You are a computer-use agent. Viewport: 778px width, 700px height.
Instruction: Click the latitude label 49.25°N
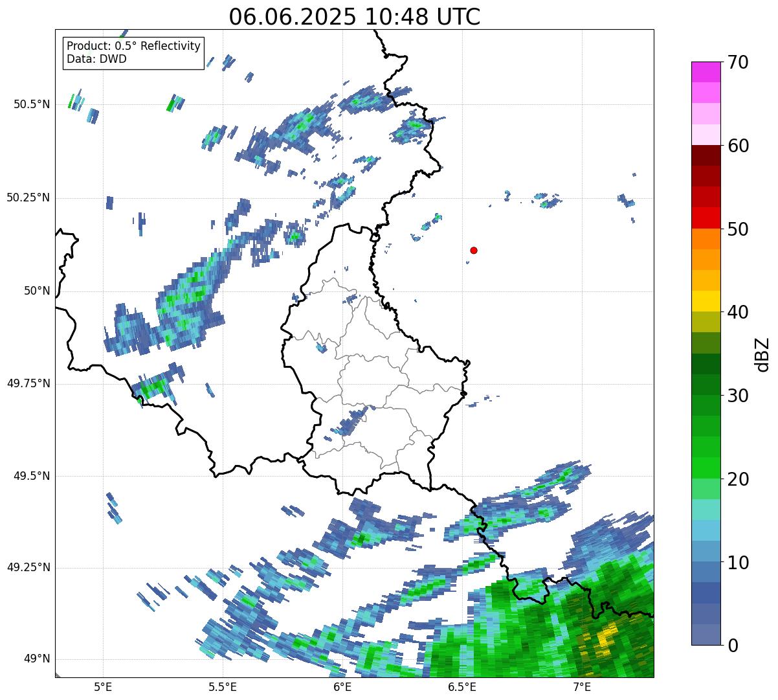(x=28, y=567)
